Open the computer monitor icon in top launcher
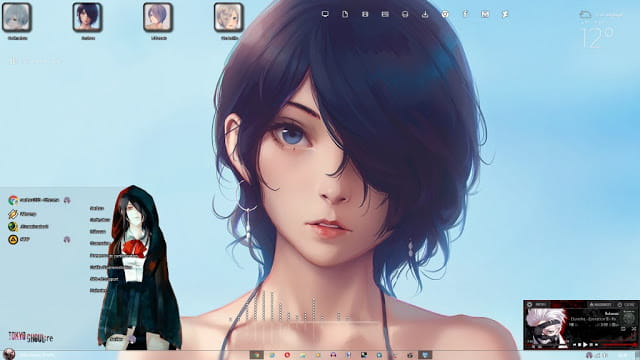Screen dimensions: 640x360 click(325, 14)
